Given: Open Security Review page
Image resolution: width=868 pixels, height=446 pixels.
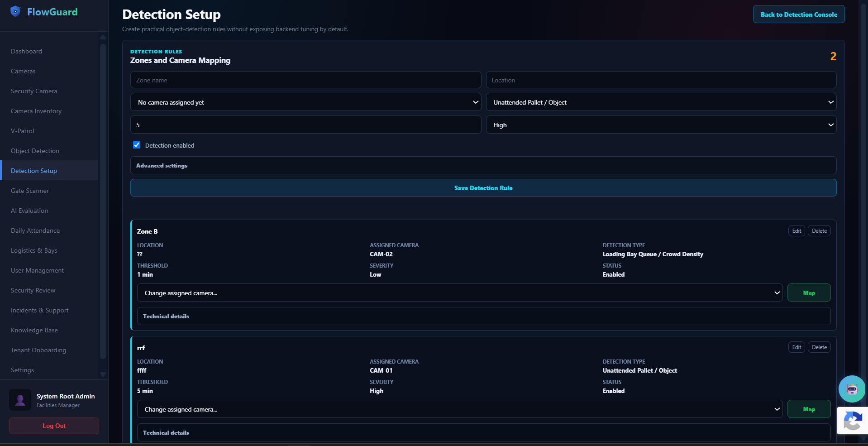Looking at the screenshot, I should (49, 290).
